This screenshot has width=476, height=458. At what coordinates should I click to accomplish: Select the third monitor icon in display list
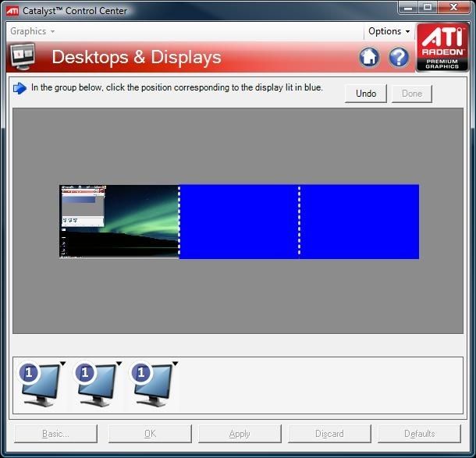pos(153,385)
